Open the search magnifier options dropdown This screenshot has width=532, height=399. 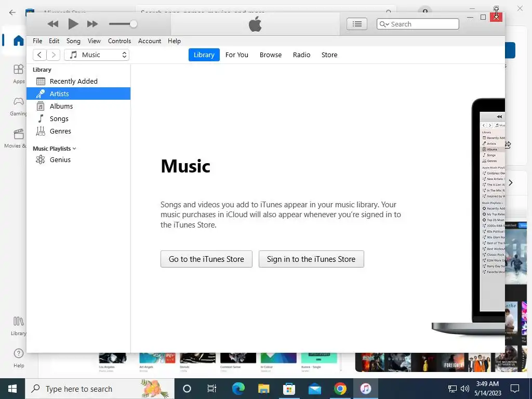(x=384, y=24)
